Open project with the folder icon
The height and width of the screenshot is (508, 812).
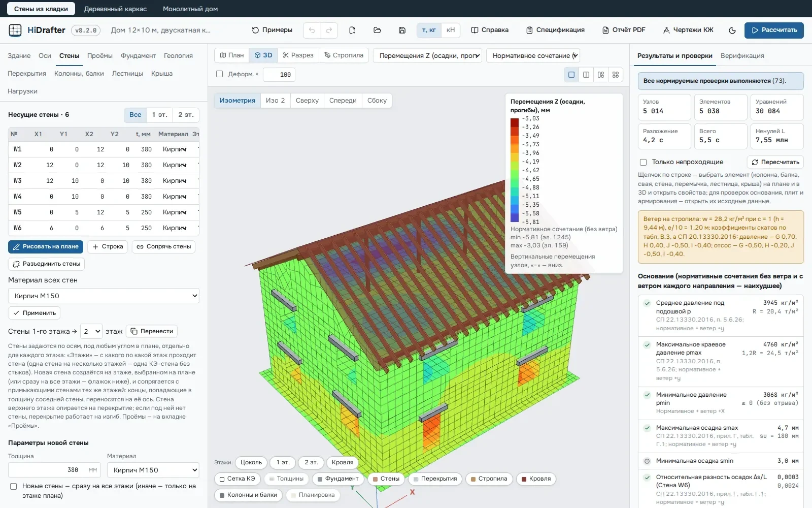click(377, 30)
